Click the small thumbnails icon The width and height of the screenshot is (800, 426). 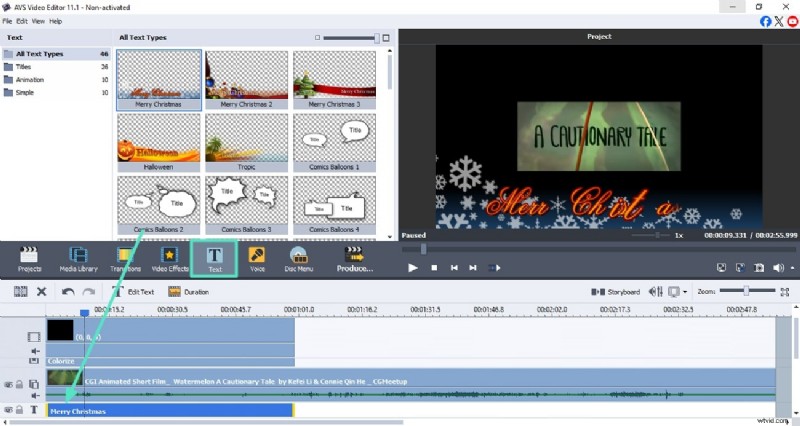[x=317, y=38]
